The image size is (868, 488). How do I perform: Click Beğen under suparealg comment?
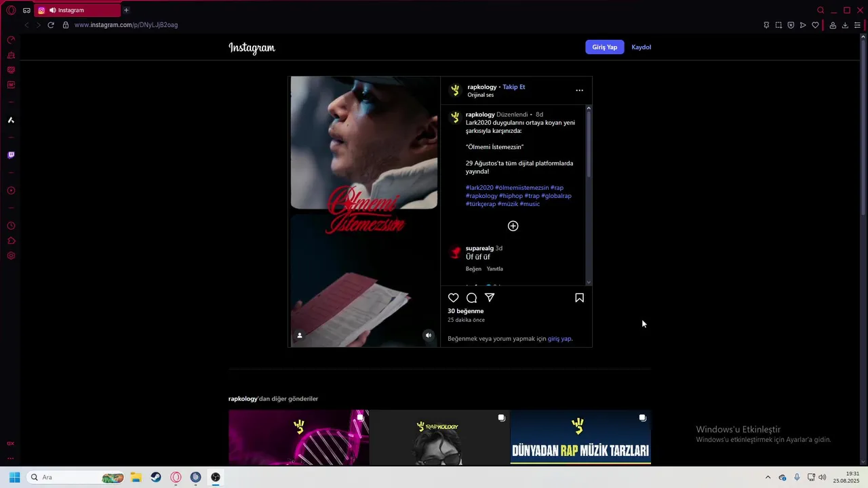pos(473,269)
